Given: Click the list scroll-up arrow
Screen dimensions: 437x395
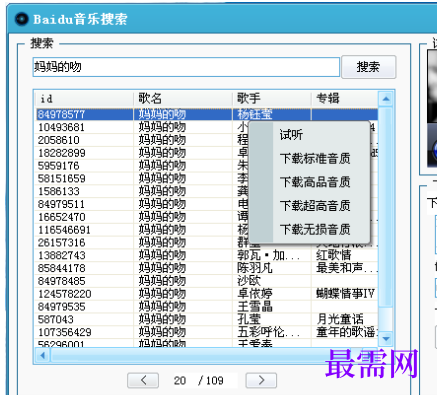Looking at the screenshot, I should (x=386, y=99).
